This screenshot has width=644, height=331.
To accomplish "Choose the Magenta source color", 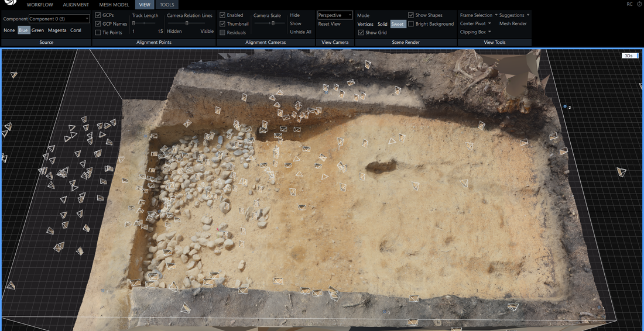I will pyautogui.click(x=57, y=30).
